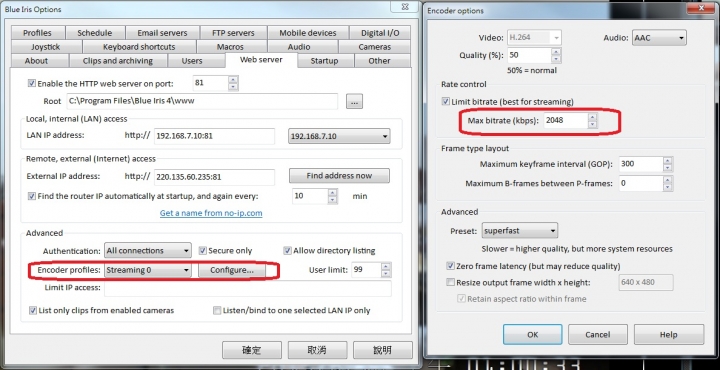Click Help in Encoder options
Viewport: 720px width, 370px height.
(x=669, y=335)
